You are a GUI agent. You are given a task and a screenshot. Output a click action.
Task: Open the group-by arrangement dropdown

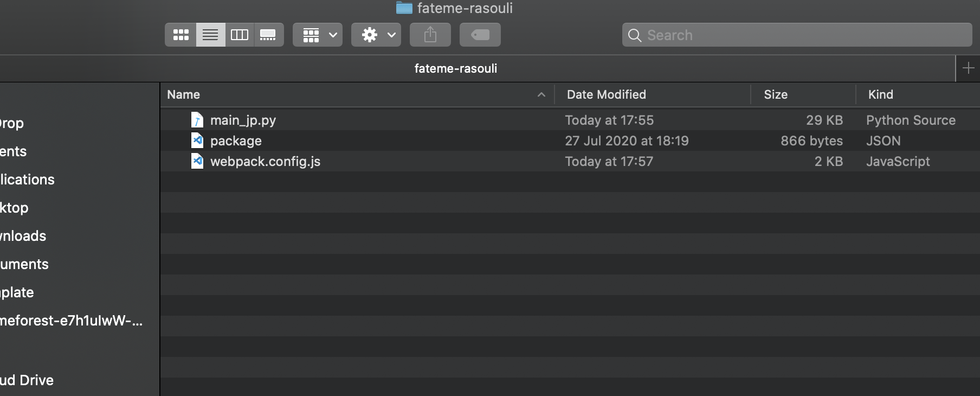click(x=318, y=35)
